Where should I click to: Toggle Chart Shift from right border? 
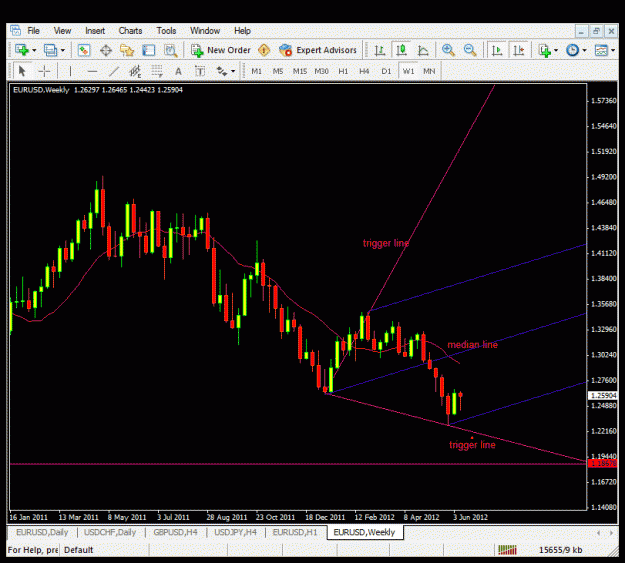click(519, 50)
